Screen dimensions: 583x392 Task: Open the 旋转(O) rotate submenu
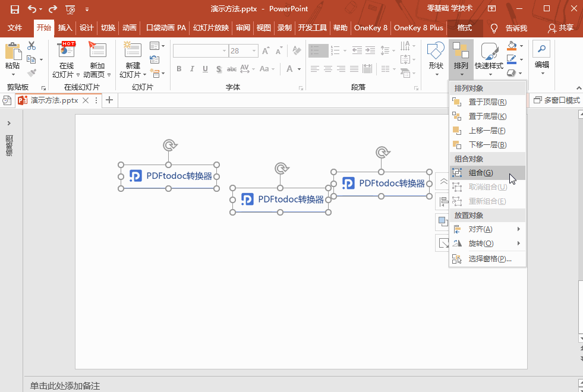pyautogui.click(x=487, y=244)
